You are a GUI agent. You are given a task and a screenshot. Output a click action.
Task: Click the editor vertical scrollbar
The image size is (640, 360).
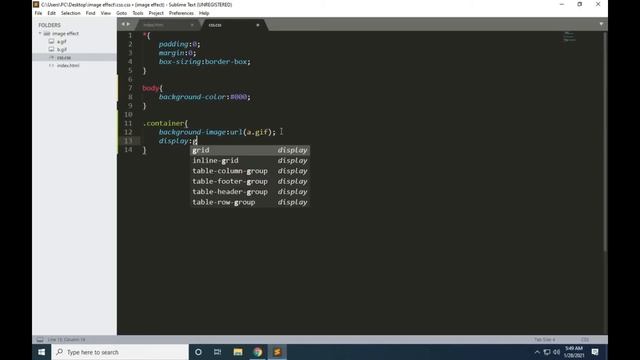[x=605, y=141]
